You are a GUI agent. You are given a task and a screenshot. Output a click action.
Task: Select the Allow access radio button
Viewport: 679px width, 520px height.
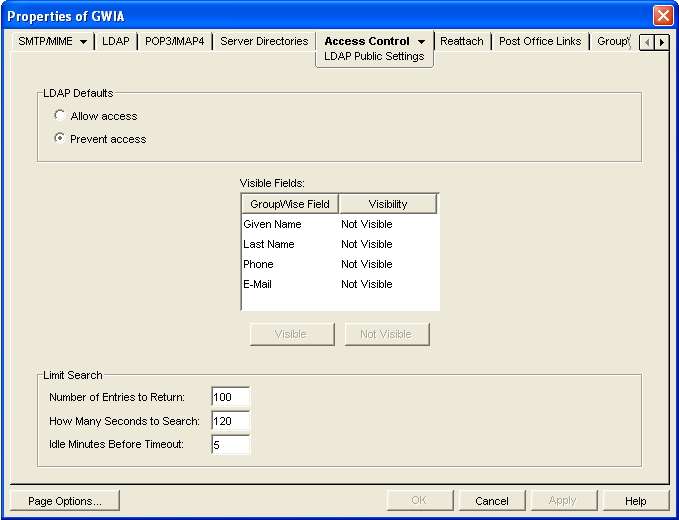(x=60, y=117)
